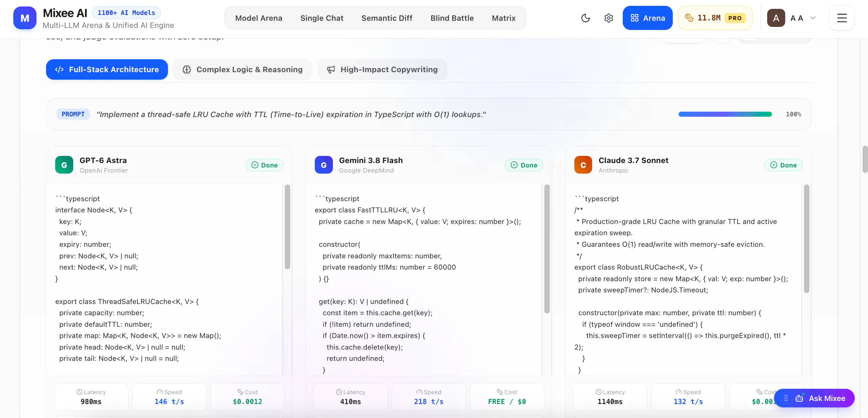Click Claude latency 1140ms card
Viewport: 868px width, 418px height.
click(x=610, y=397)
